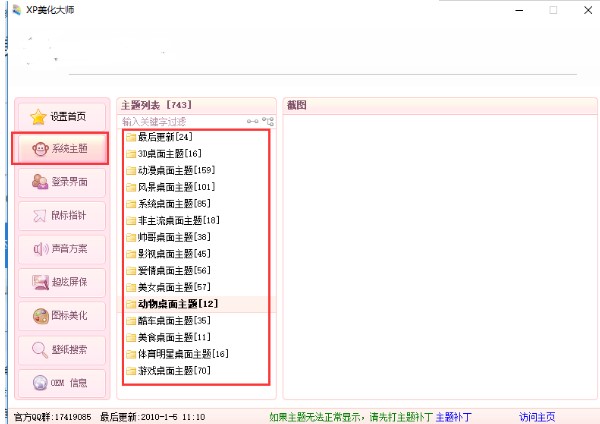
Task: Close the XP美化大师 window
Action: [x=588, y=10]
